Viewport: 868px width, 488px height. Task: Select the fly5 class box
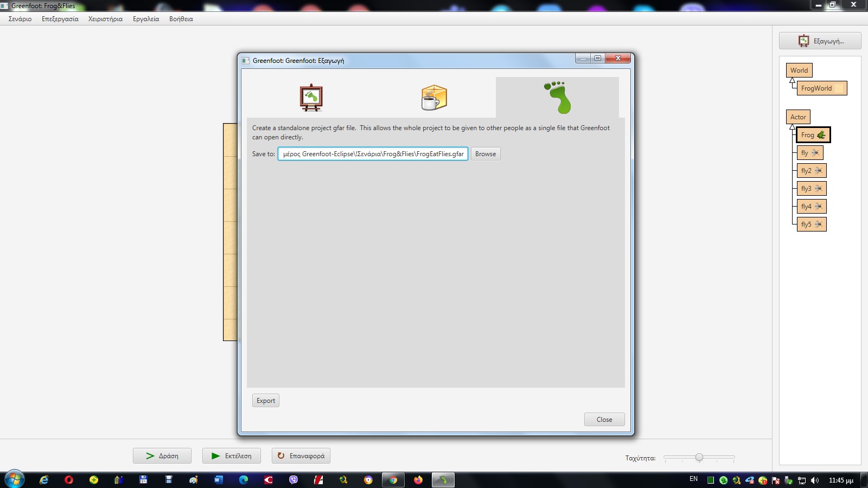(x=812, y=224)
